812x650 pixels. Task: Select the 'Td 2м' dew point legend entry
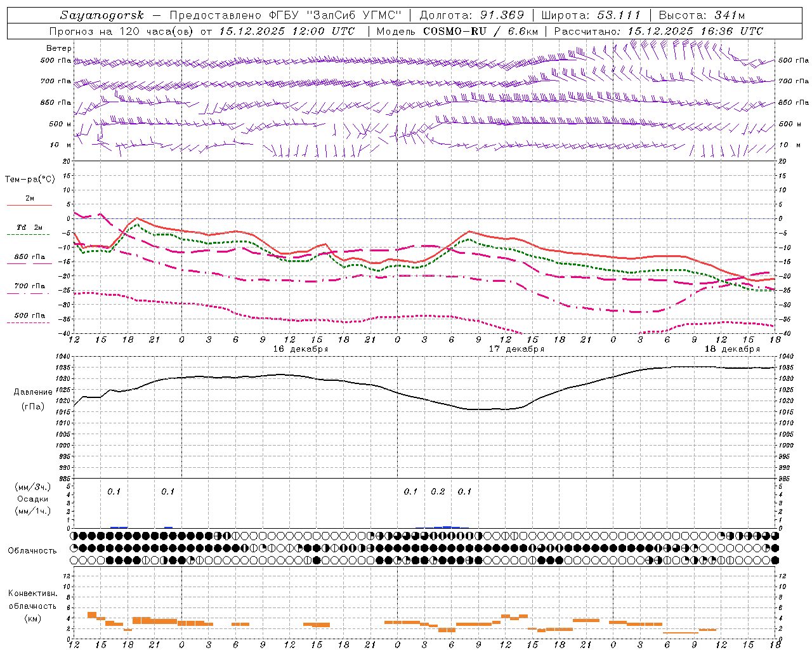click(x=30, y=227)
